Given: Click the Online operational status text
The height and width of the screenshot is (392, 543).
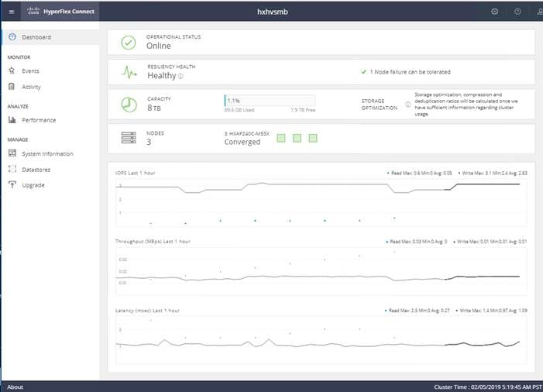Looking at the screenshot, I should click(x=158, y=46).
